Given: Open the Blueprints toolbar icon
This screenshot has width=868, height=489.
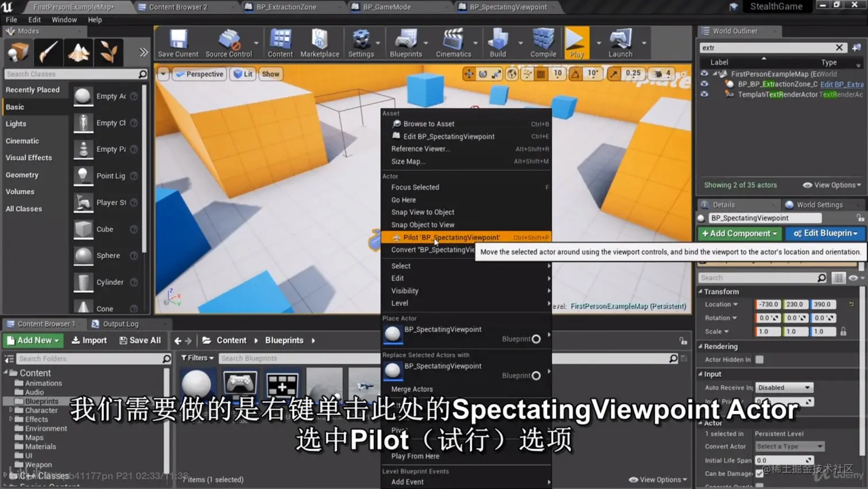Looking at the screenshot, I should coord(406,43).
